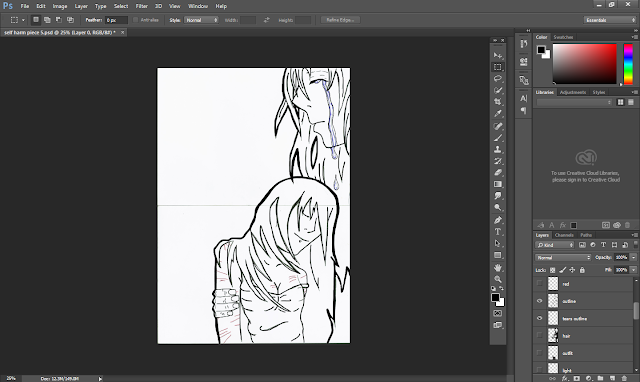640x382 pixels.
Task: Select the Crop tool
Action: tap(498, 102)
